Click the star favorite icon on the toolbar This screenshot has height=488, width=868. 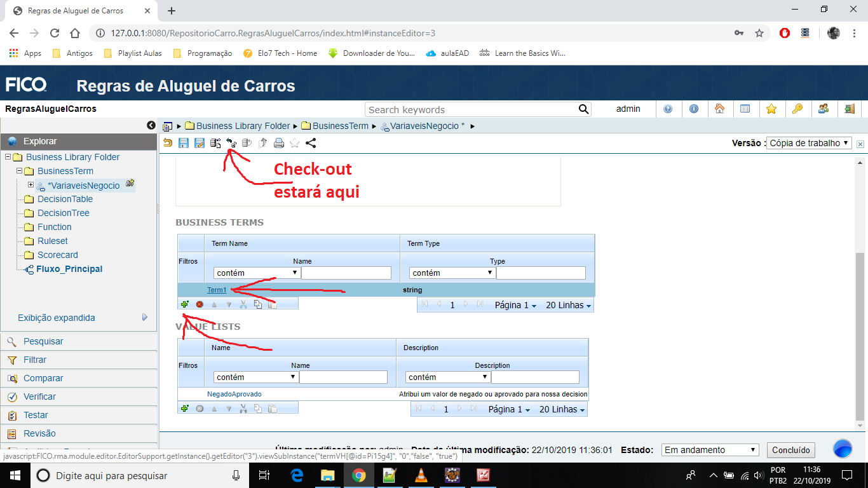[x=294, y=143]
